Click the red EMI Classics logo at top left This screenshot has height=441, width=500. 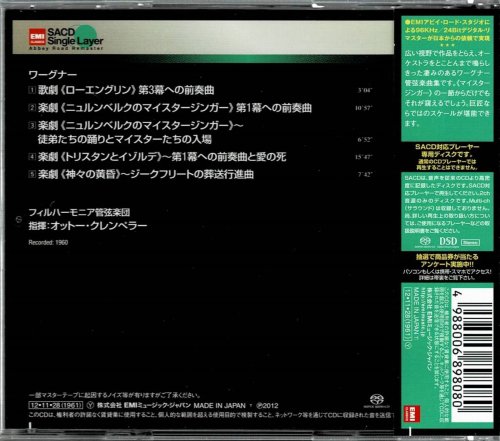click(37, 37)
